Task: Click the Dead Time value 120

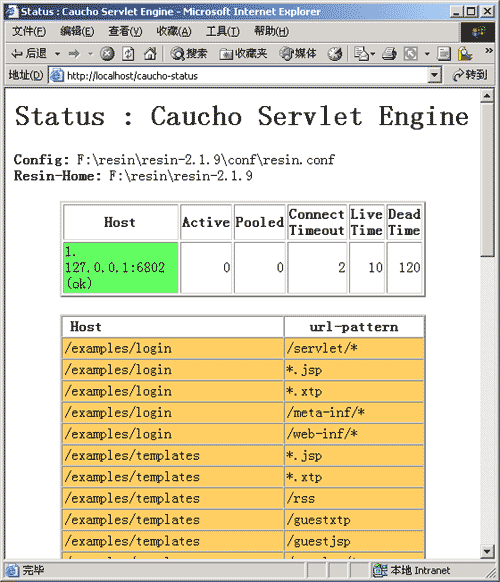Action: click(404, 268)
